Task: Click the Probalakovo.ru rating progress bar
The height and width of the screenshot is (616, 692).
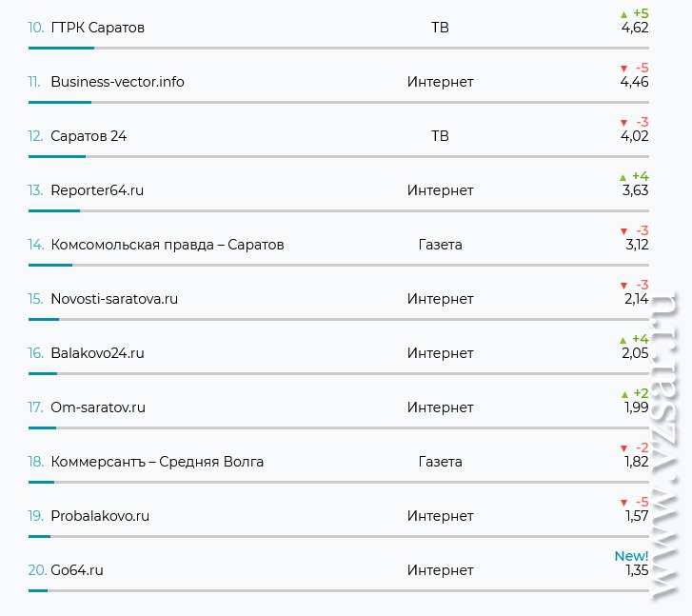Action: pyautogui.click(x=339, y=536)
